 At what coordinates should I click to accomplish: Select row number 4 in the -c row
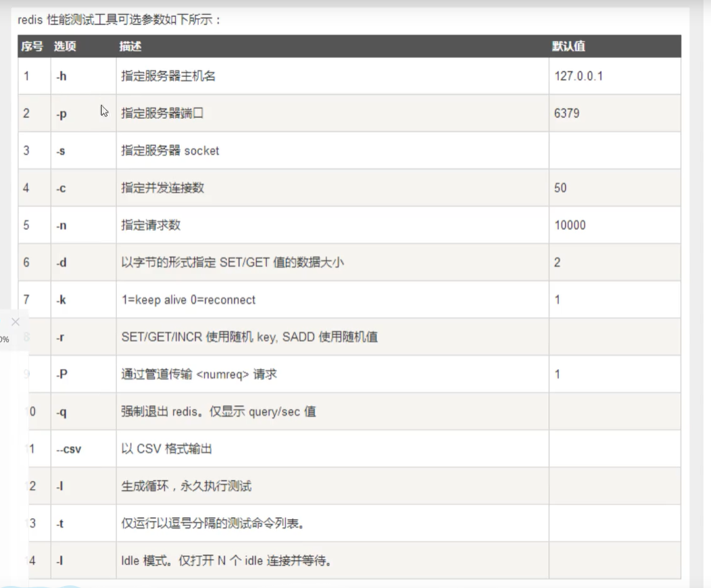tap(26, 188)
